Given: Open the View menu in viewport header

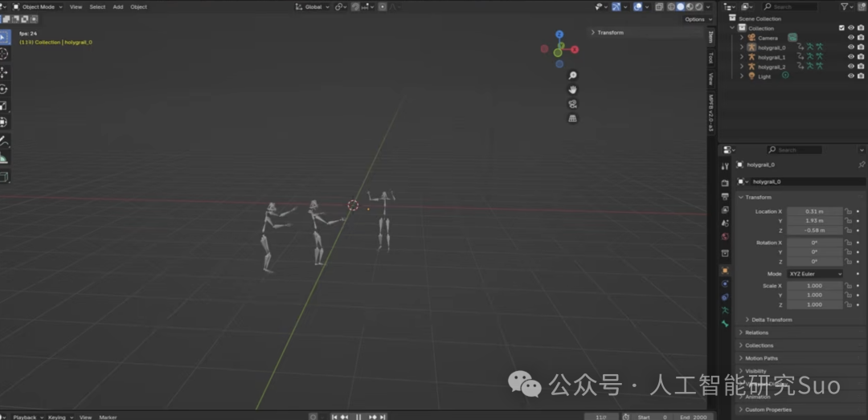Looking at the screenshot, I should click(x=76, y=6).
